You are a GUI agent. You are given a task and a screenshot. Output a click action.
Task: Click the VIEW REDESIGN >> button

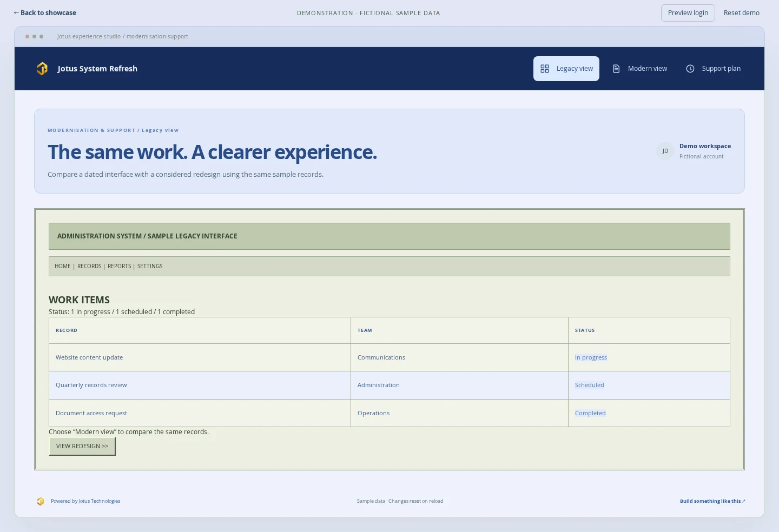[x=82, y=447]
